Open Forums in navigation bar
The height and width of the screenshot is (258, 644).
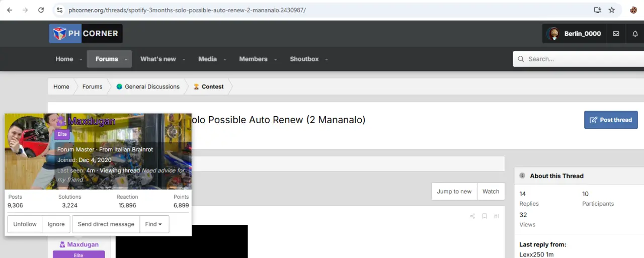[107, 59]
